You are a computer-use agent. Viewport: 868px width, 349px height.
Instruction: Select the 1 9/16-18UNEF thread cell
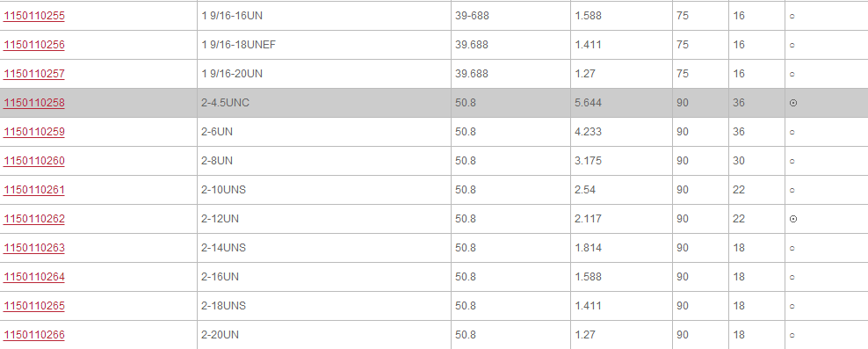[x=324, y=45]
